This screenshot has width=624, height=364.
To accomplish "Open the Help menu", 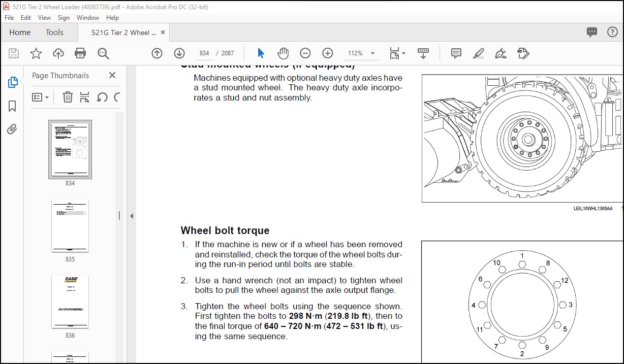I will click(112, 17).
